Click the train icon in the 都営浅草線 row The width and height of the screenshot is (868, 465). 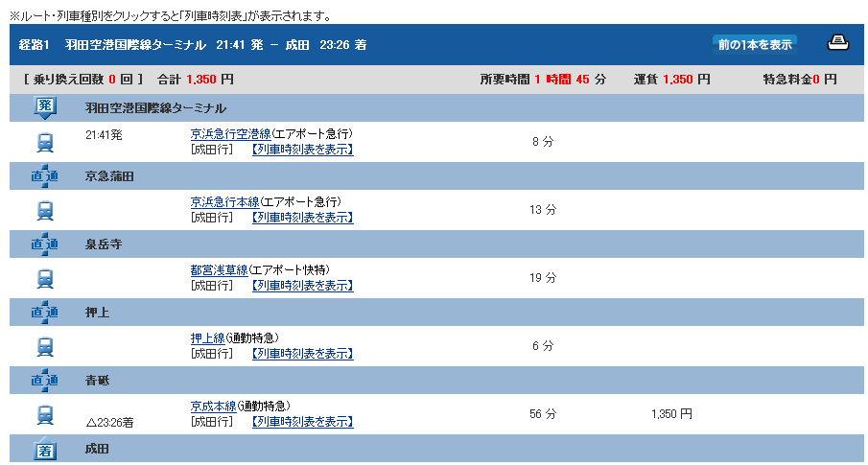pyautogui.click(x=45, y=278)
